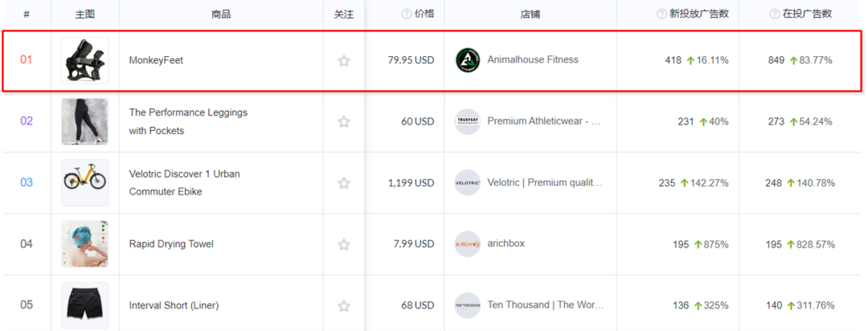Click the arichbox store logo

(467, 244)
